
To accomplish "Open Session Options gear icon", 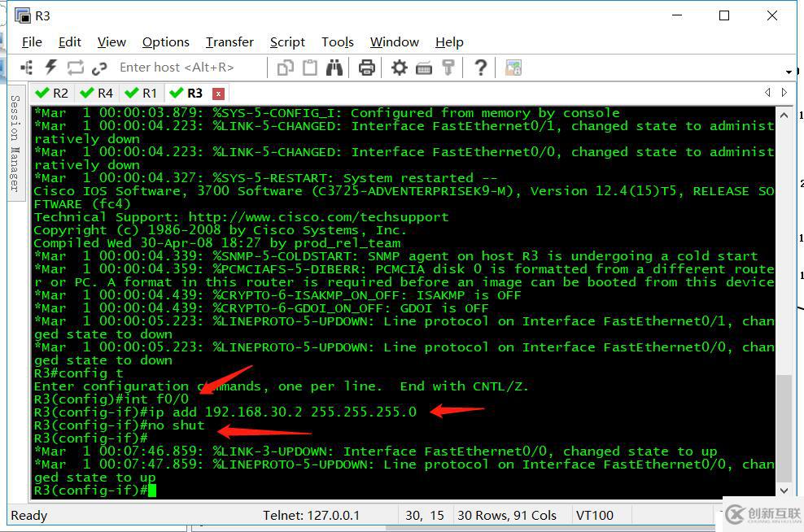I will pyautogui.click(x=399, y=68).
